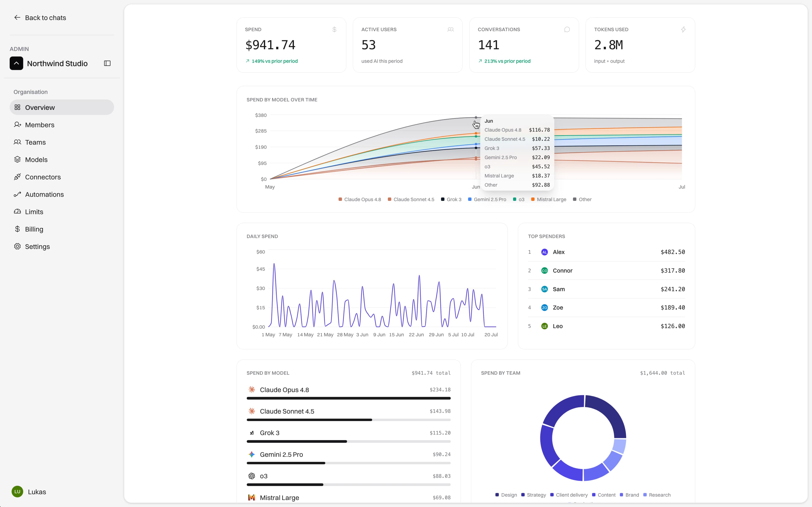This screenshot has width=812, height=507.
Task: Click the Design team legend swatch
Action: coord(497,495)
